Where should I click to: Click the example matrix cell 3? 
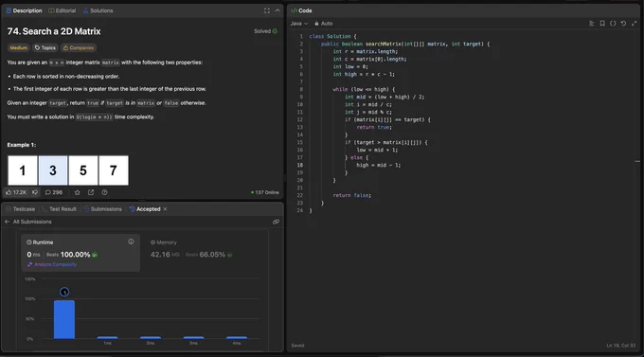pyautogui.click(x=53, y=170)
